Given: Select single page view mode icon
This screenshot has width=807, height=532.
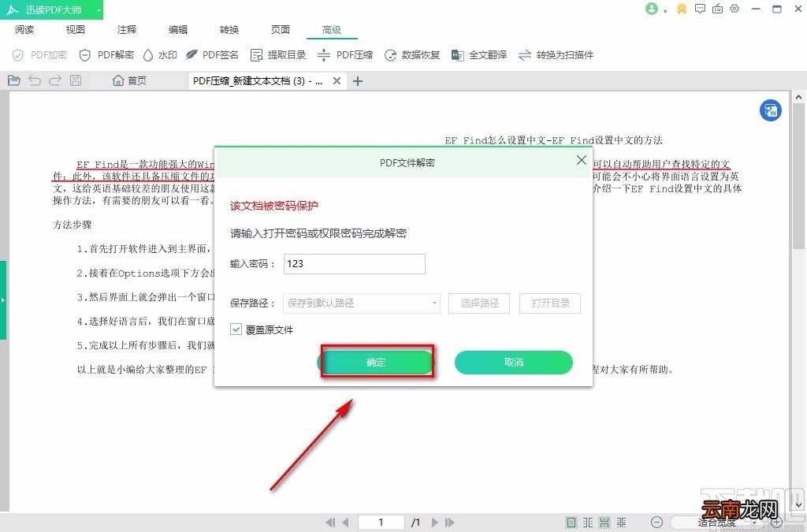Looking at the screenshot, I should click(x=571, y=523).
